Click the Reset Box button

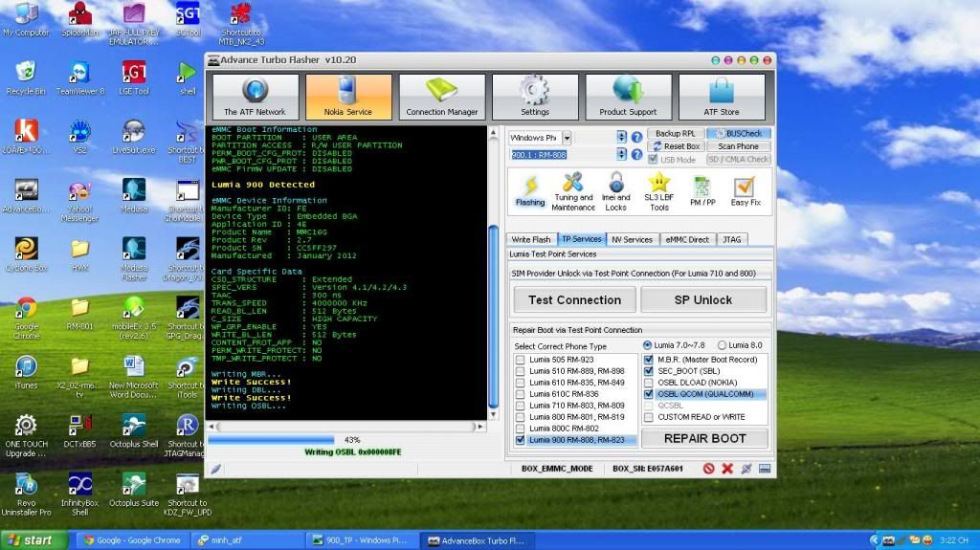[x=676, y=146]
